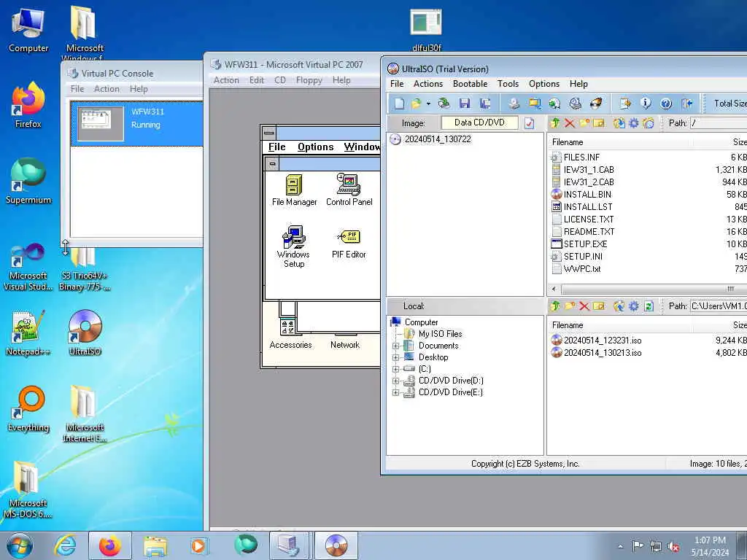Click the Open file folder icon in UltraISO
747x560 pixels.
pyautogui.click(x=416, y=104)
